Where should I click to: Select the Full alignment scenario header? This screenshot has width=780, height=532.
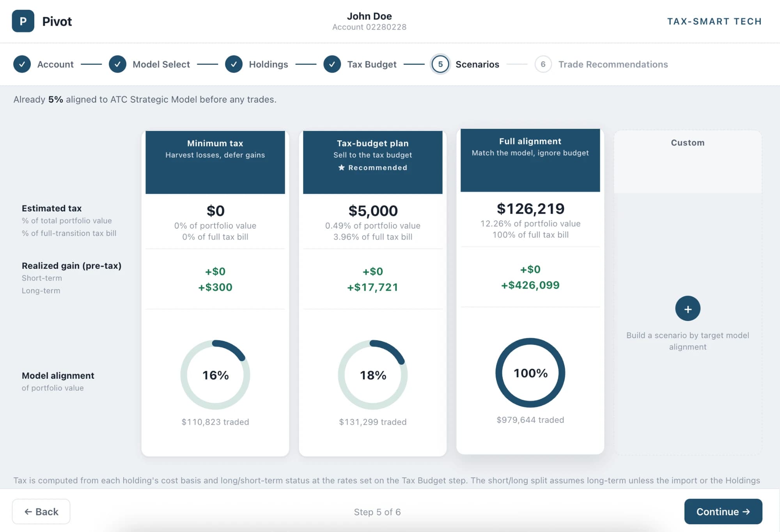(530, 160)
